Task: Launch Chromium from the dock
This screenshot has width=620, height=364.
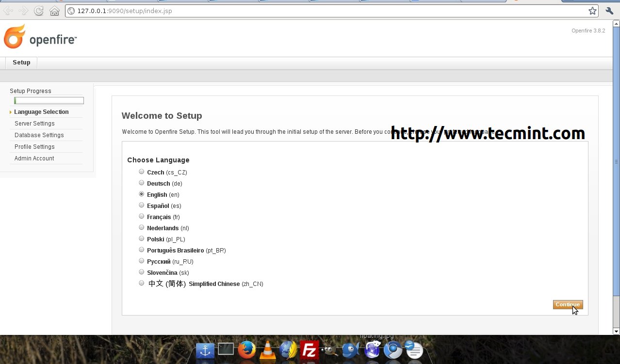Action: click(393, 350)
